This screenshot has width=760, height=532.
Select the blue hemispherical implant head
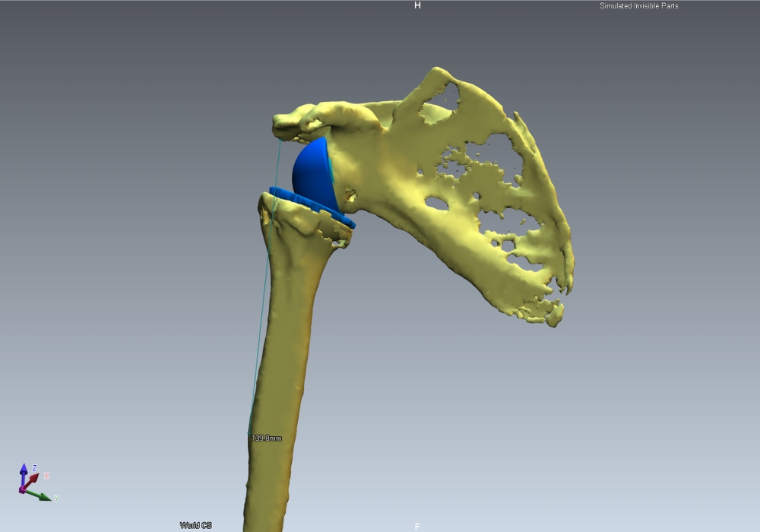[312, 173]
